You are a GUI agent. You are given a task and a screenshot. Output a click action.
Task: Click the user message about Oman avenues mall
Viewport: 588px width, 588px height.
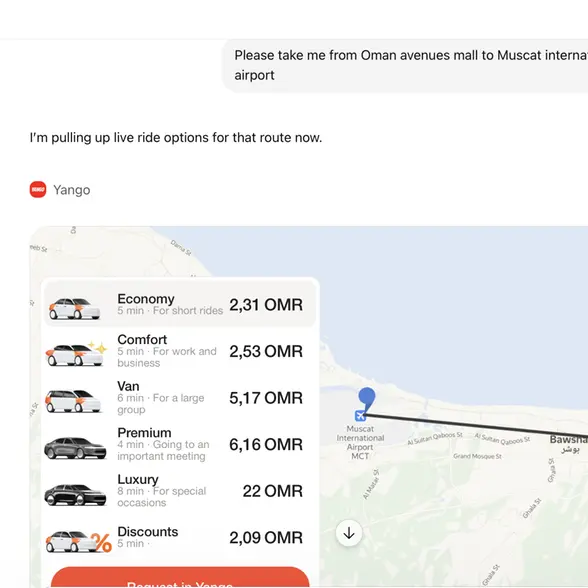[x=405, y=65]
